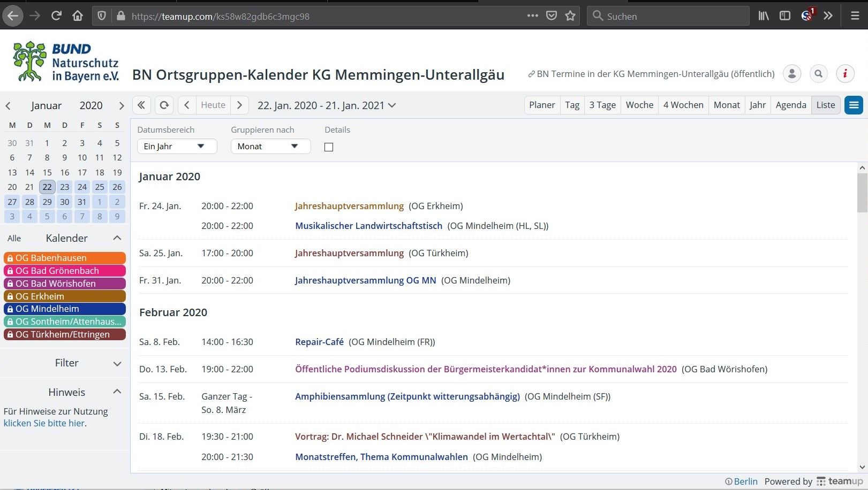Open Repair-Café event
The image size is (868, 490).
click(320, 342)
